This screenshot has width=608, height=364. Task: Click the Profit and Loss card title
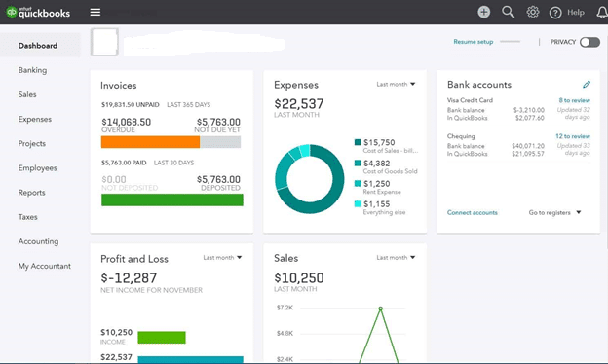point(134,259)
